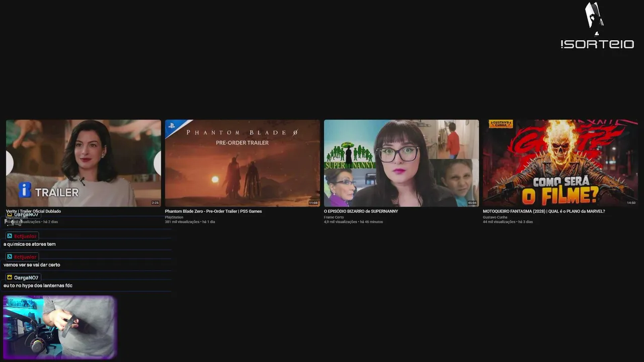
Task: Select username GargaNO7 above the lanternas message
Action: click(26, 278)
